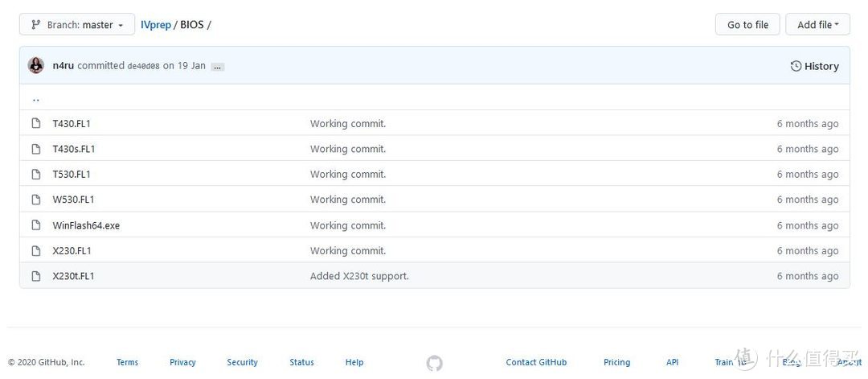The image size is (868, 379).
Task: View commit History
Action: pyautogui.click(x=814, y=66)
